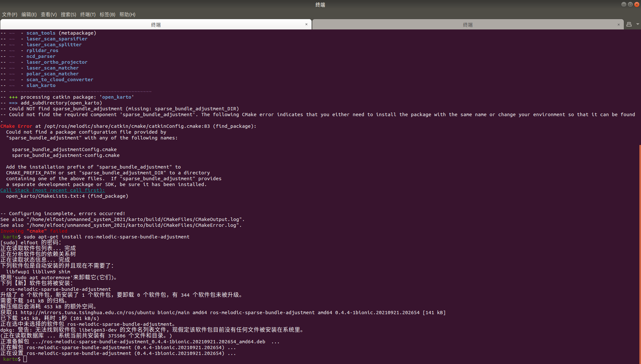Minimize the terminal window

(624, 4)
